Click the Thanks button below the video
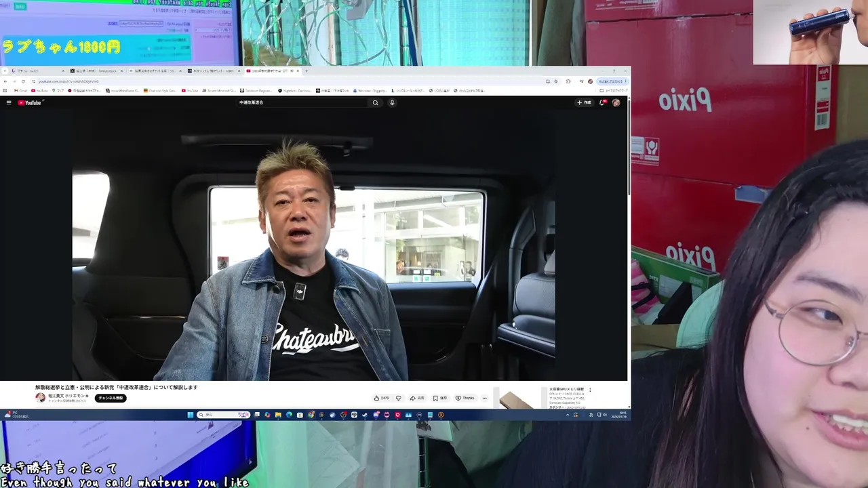This screenshot has width=868, height=488. click(x=465, y=398)
